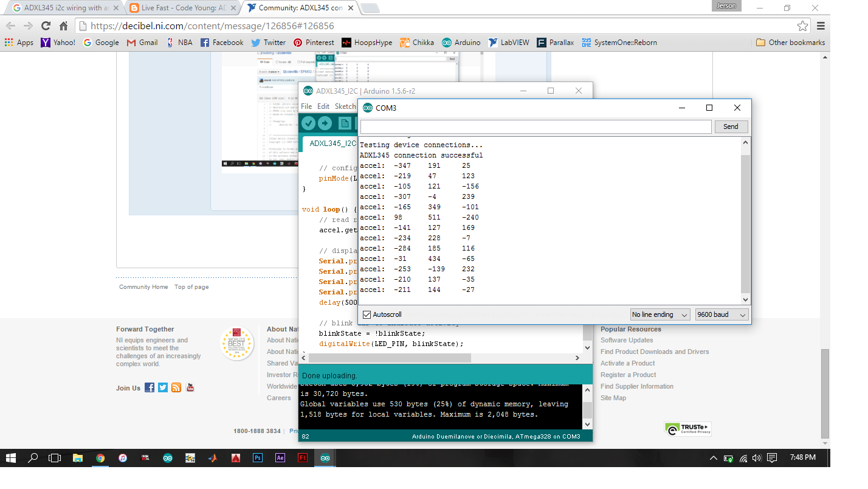868x489 pixels.
Task: Click the Verify checkmark button in Arduino IDE
Action: click(309, 123)
